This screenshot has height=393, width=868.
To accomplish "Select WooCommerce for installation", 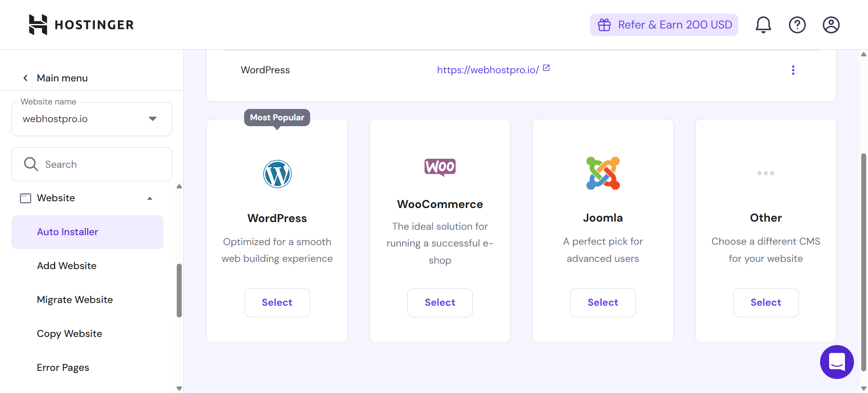I will pyautogui.click(x=440, y=303).
